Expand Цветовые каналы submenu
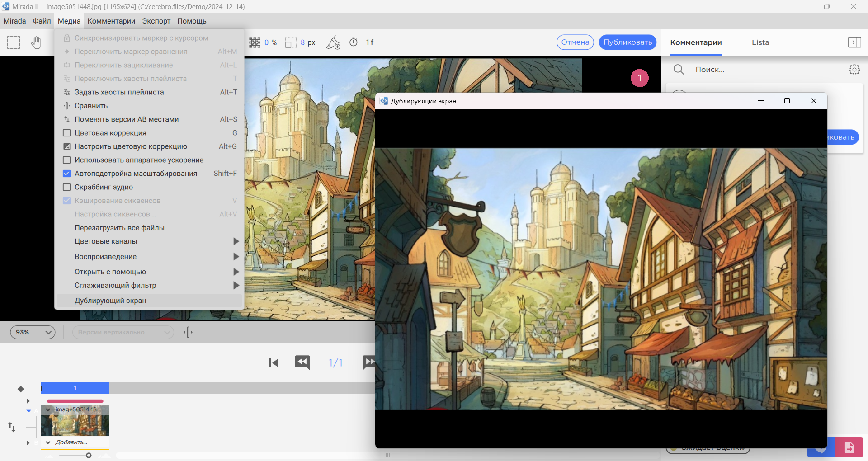The height and width of the screenshot is (461, 868). [149, 241]
